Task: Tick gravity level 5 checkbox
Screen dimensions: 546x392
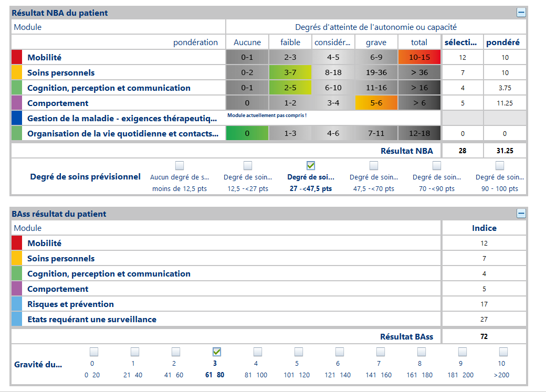Action: (x=299, y=352)
